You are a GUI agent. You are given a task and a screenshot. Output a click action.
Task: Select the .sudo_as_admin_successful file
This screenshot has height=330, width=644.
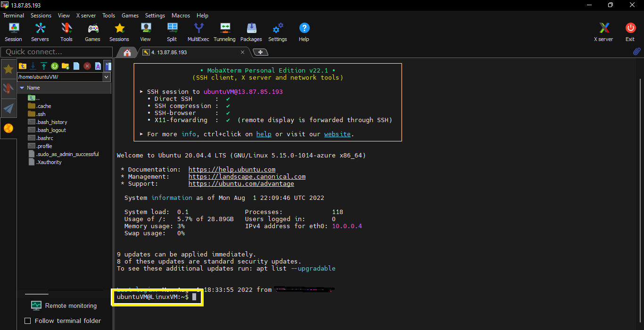(64, 154)
